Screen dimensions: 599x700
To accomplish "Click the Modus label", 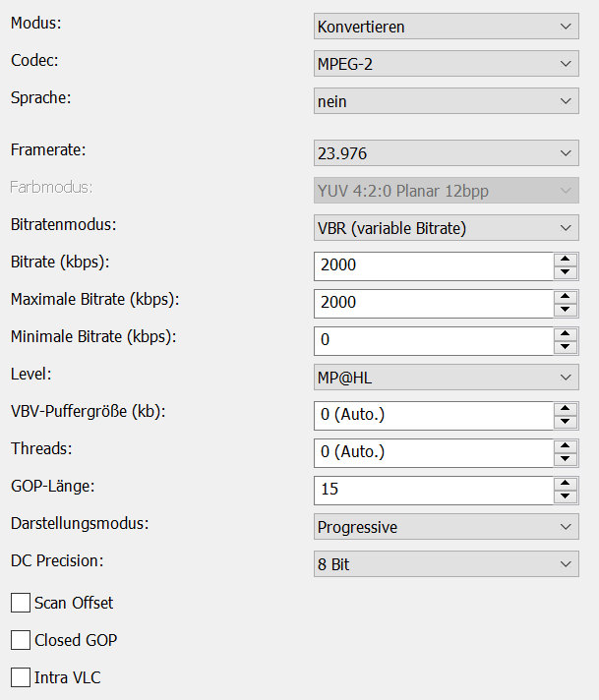I will 36,23.
